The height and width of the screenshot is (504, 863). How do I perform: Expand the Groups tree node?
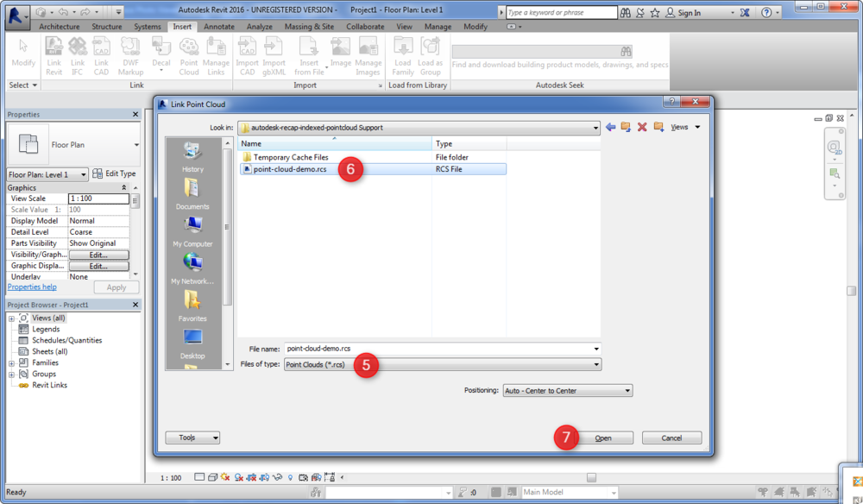[11, 375]
